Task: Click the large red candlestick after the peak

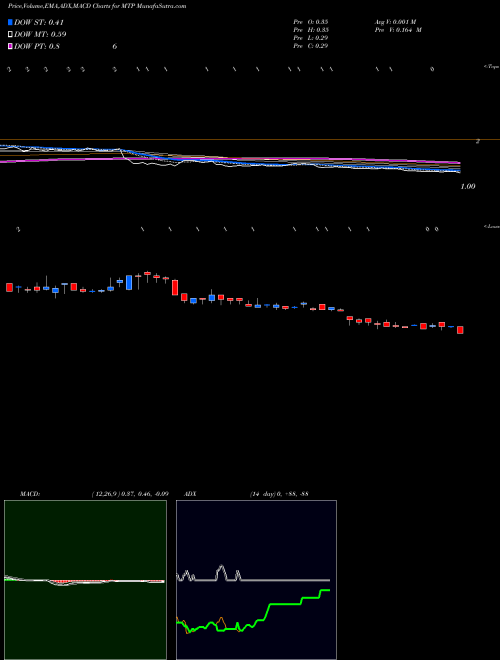Action: point(175,287)
